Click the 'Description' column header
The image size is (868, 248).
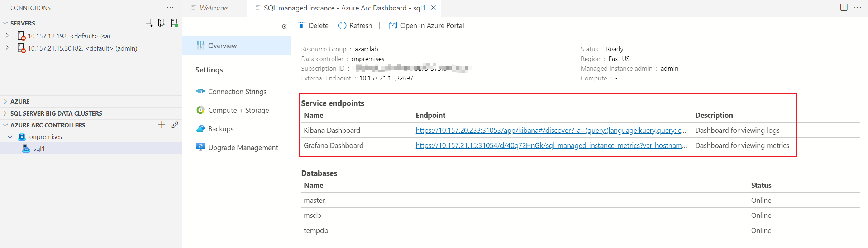(x=714, y=115)
